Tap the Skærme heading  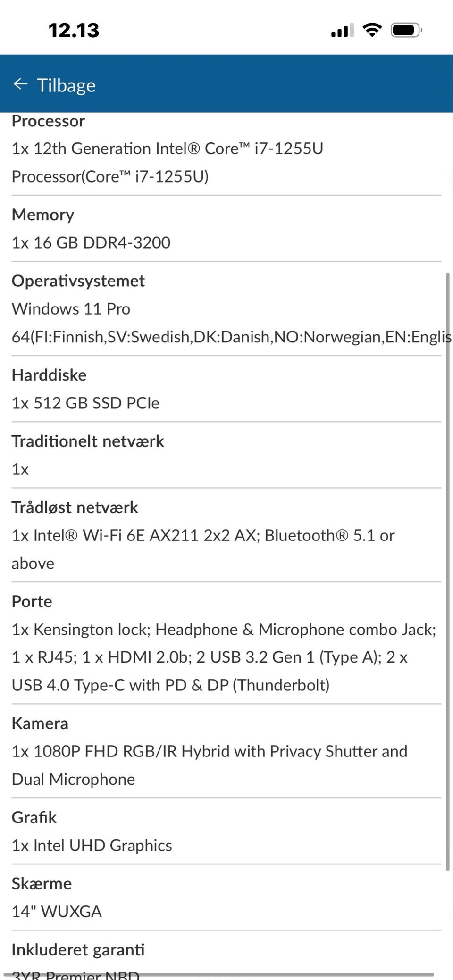tap(42, 884)
